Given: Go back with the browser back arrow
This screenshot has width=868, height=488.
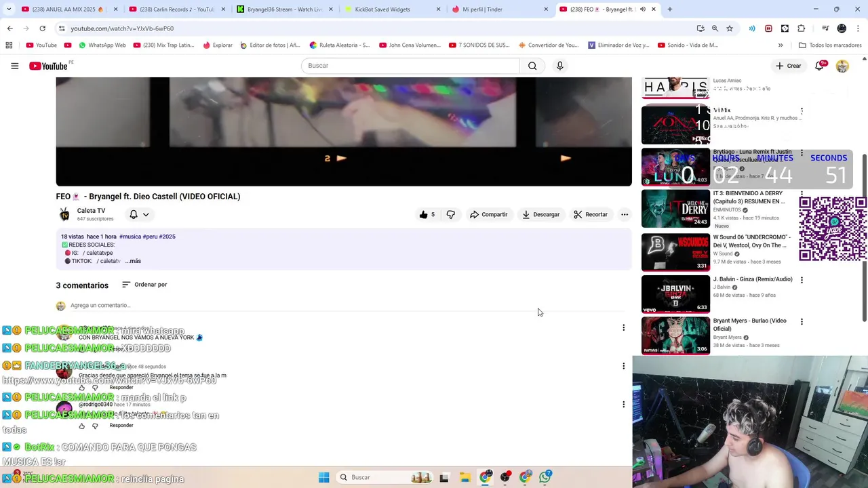Looking at the screenshot, I should coord(9,28).
